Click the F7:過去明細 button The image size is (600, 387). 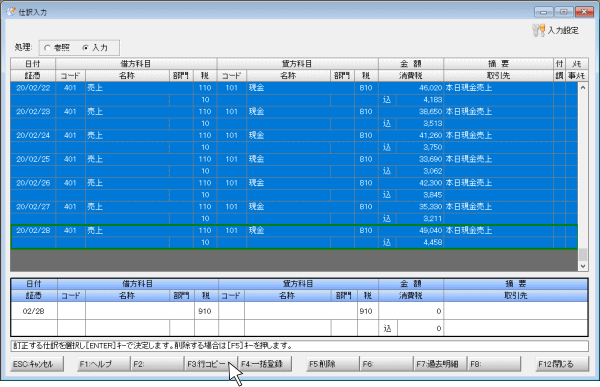pos(440,364)
